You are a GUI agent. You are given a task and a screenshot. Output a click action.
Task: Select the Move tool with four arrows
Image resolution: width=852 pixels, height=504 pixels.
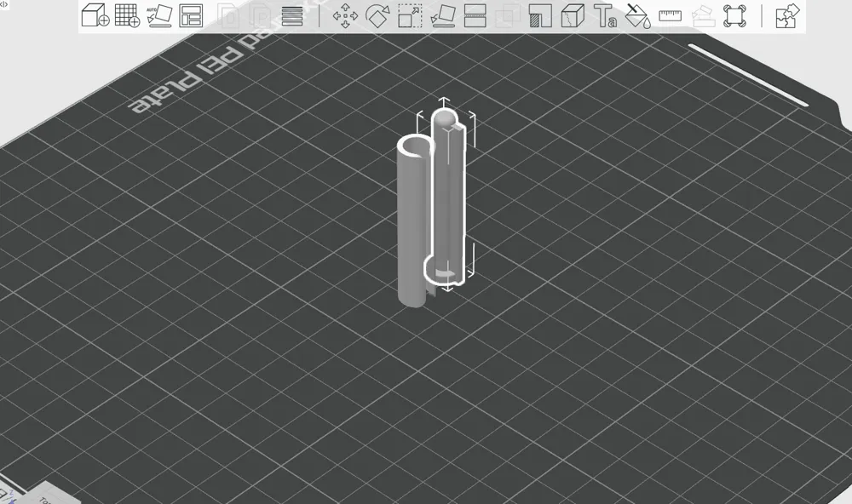pyautogui.click(x=345, y=15)
